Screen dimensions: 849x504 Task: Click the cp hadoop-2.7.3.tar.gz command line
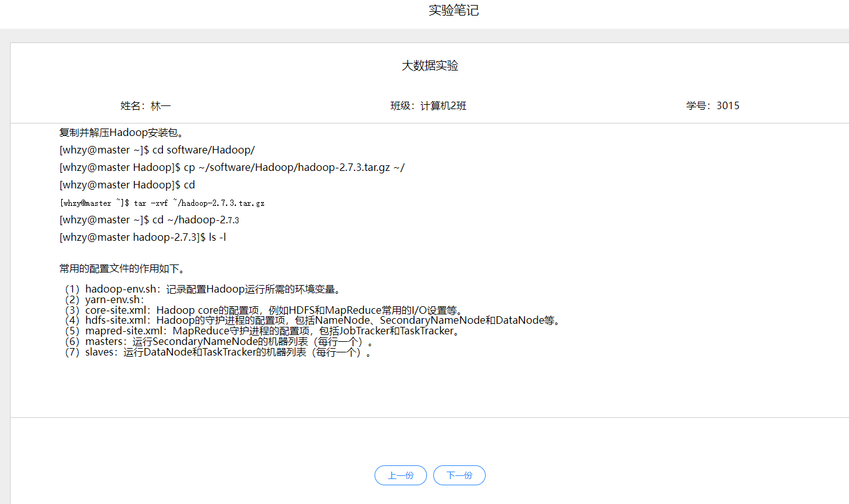tap(232, 168)
